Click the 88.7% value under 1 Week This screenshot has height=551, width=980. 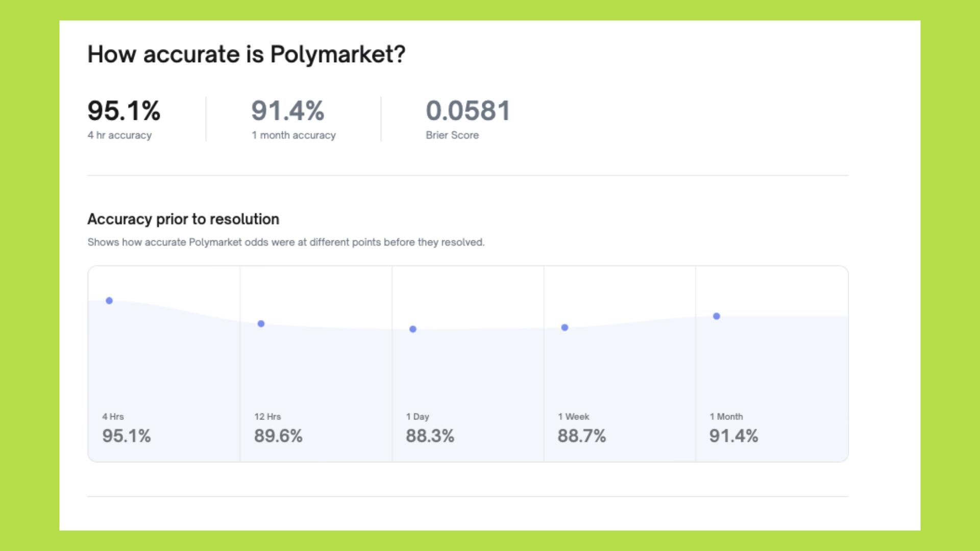(582, 436)
